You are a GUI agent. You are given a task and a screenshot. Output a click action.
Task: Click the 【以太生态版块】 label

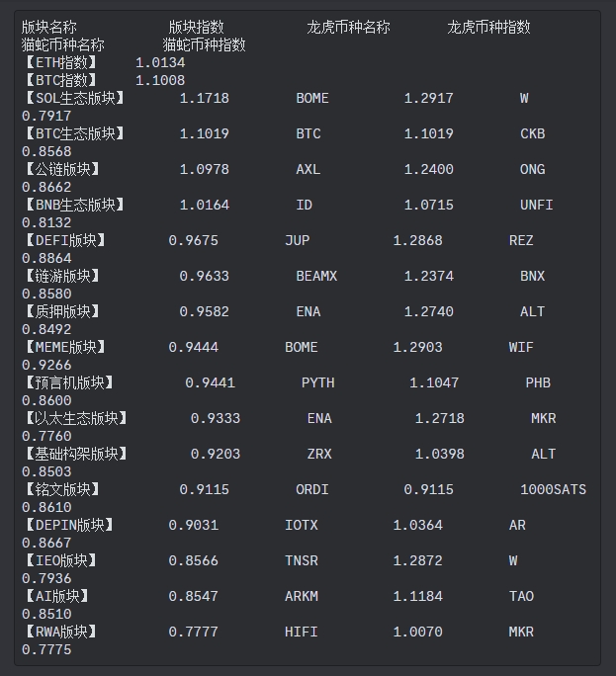tap(76, 419)
